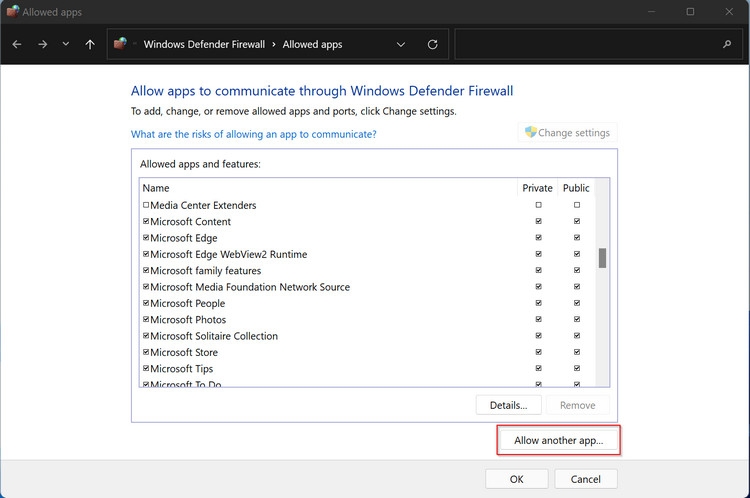Toggle Microsoft Solitaire Collection Public checkbox
Viewport: 750px width, 498px height.
pyautogui.click(x=577, y=336)
